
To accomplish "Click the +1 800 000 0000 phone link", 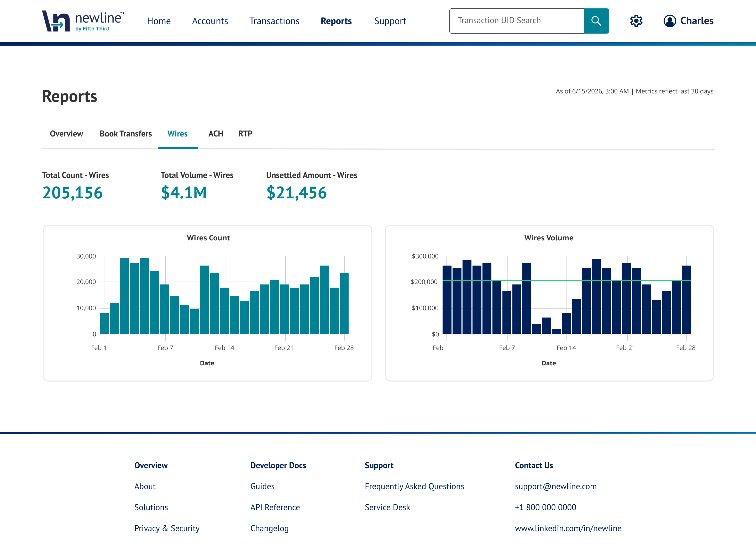I will [x=545, y=508].
